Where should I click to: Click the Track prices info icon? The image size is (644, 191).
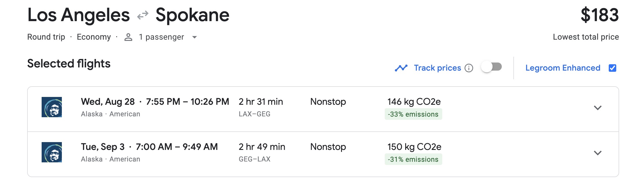469,68
